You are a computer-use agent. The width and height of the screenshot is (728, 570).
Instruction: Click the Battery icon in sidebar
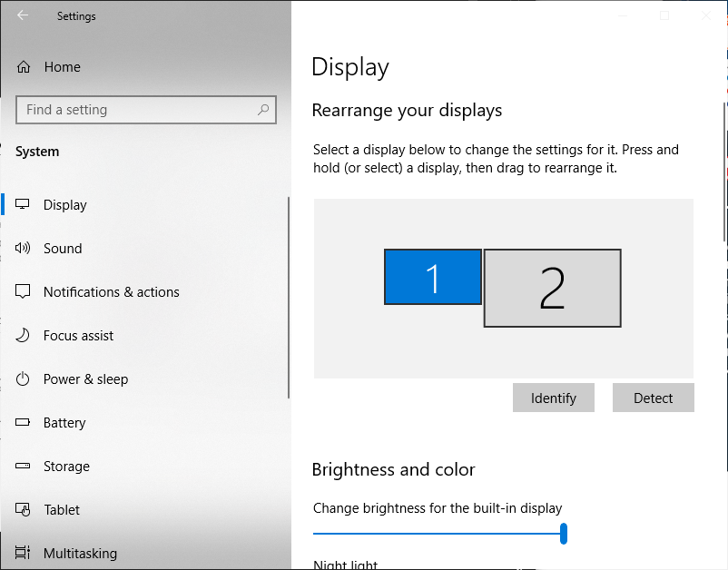[23, 422]
